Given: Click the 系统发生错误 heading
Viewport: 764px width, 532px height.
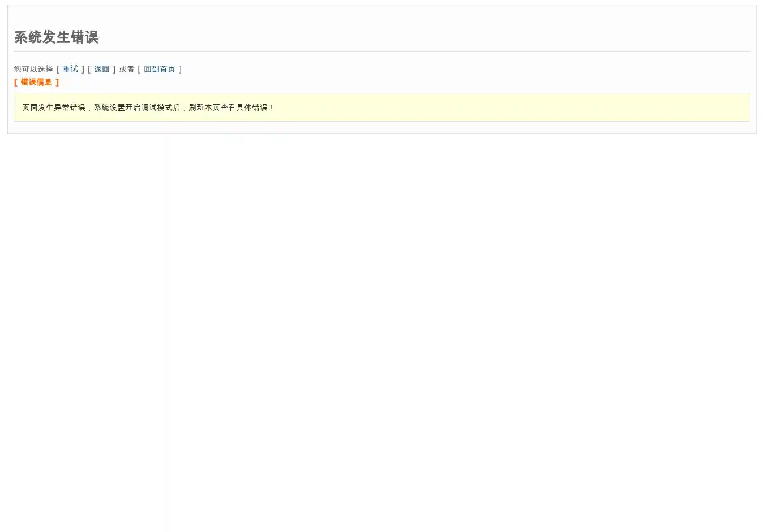Looking at the screenshot, I should click(57, 37).
